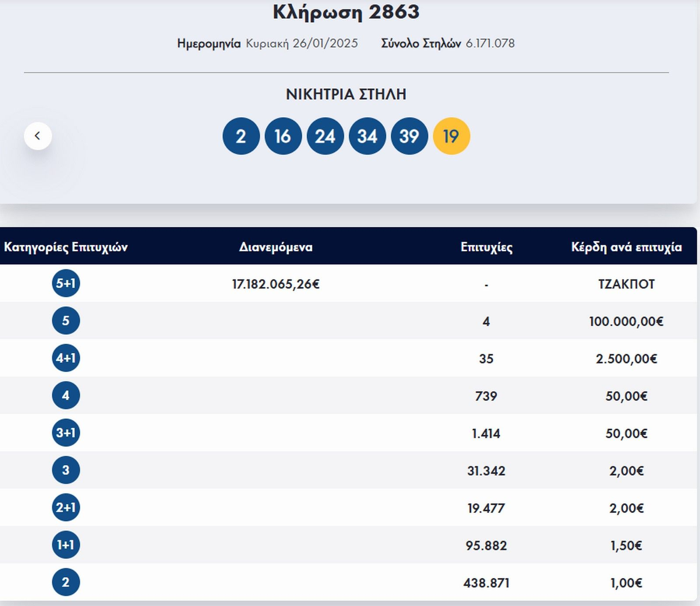Click the Κατηγορίες Επιτυχιών column header
Viewport: 700px width, 606px height.
pyautogui.click(x=66, y=247)
